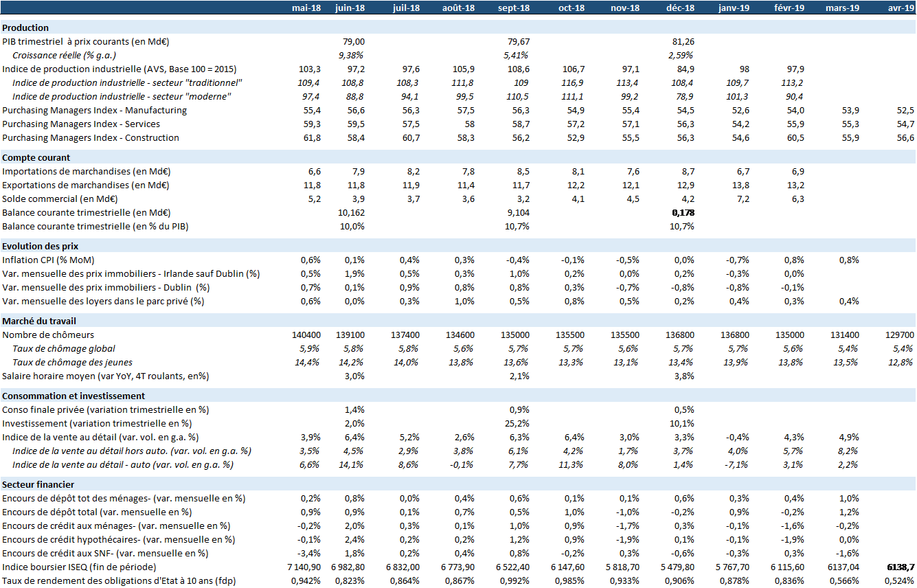Select the 81,26 PIB value for déc-18
Image resolution: width=917 pixels, height=588 pixels.
(x=683, y=42)
